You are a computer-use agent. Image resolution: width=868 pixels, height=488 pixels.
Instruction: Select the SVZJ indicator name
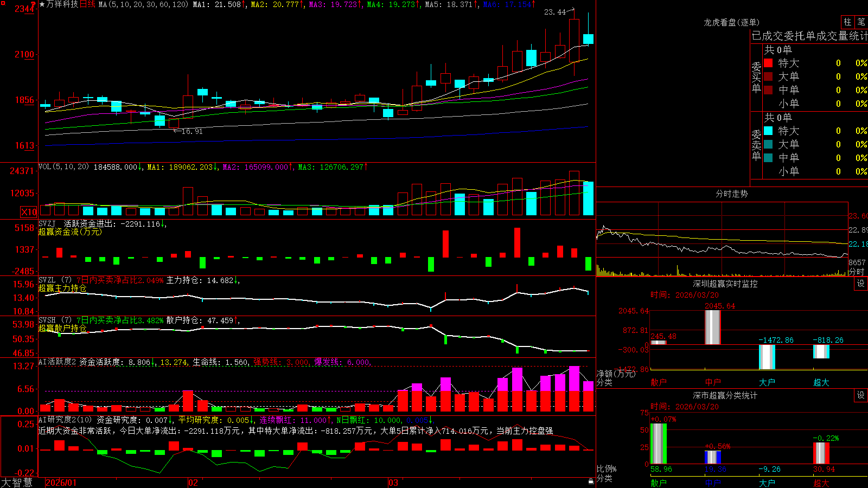pos(47,223)
